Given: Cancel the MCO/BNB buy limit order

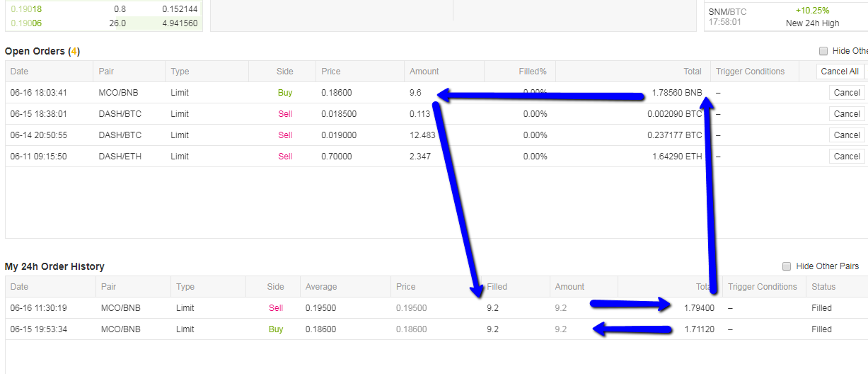Looking at the screenshot, I should pyautogui.click(x=846, y=93).
